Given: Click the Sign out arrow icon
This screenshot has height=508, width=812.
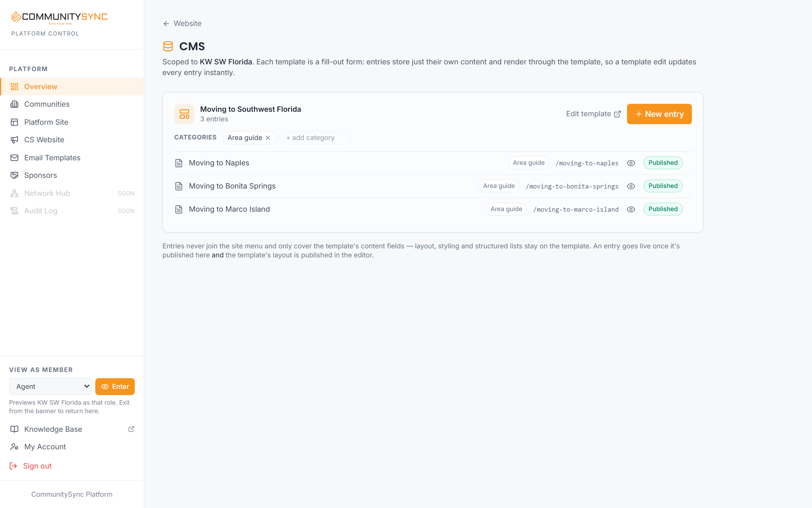Looking at the screenshot, I should click(13, 466).
